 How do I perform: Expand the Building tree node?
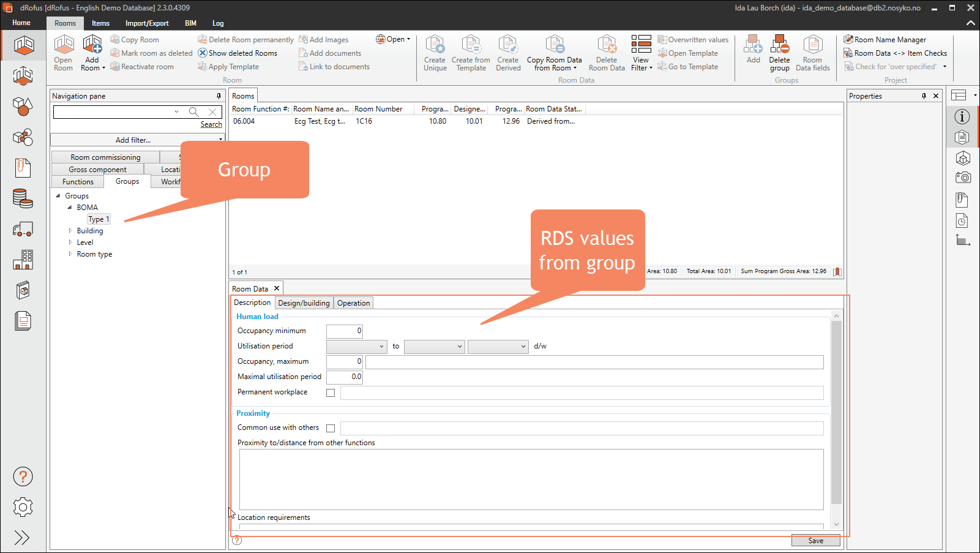coord(70,231)
